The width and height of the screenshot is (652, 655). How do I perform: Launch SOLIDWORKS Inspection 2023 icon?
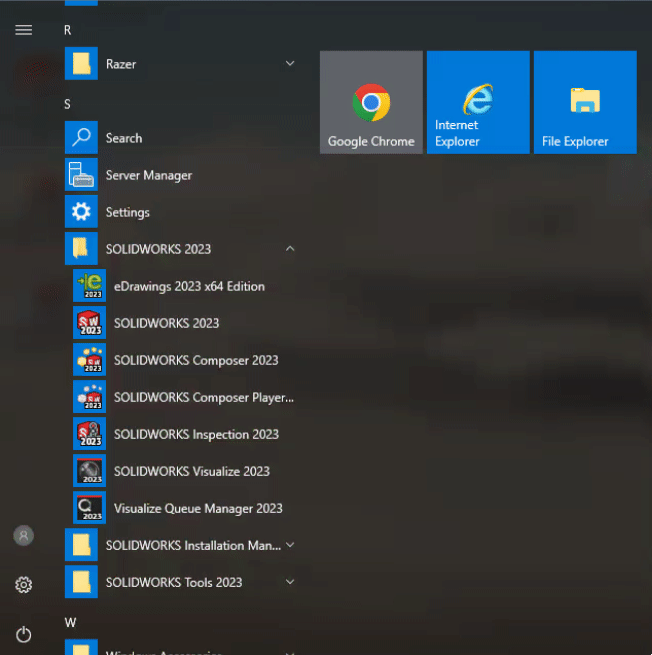tap(89, 434)
